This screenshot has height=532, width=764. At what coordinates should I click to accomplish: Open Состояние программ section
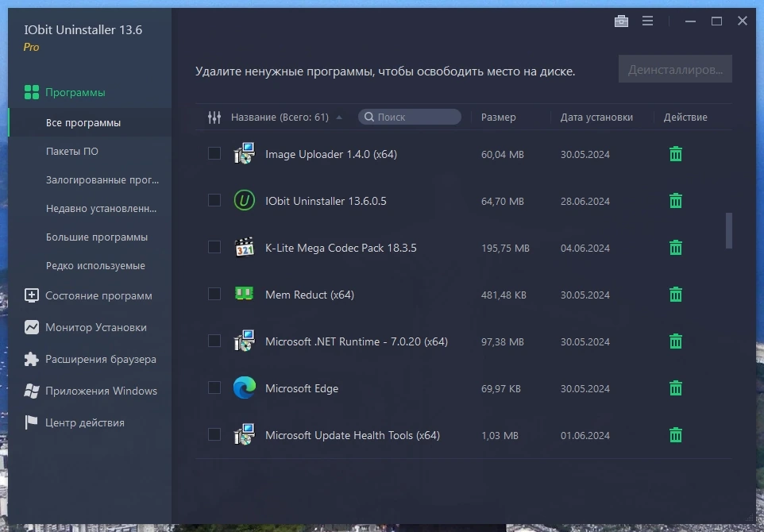(90, 295)
